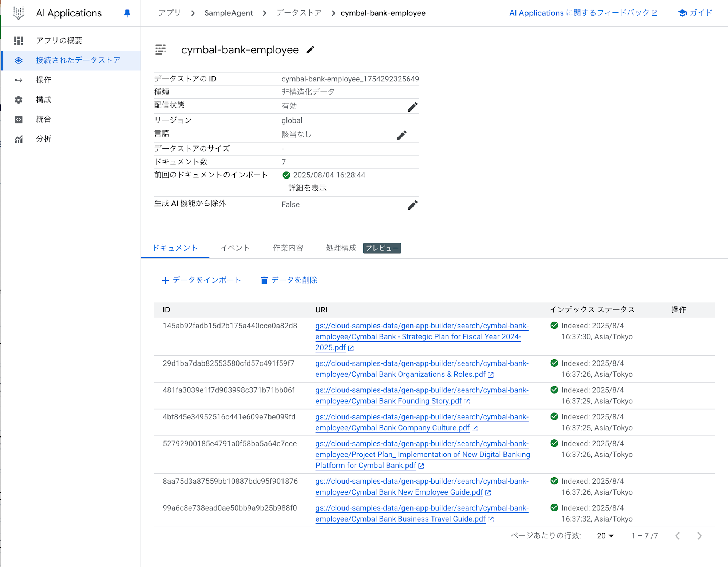
Task: Click green check icon for Strategic Plan row
Action: [x=554, y=326]
